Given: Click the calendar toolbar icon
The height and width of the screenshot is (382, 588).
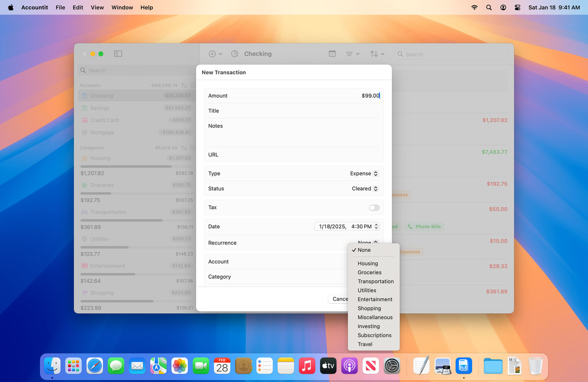Looking at the screenshot, I should pyautogui.click(x=332, y=54).
